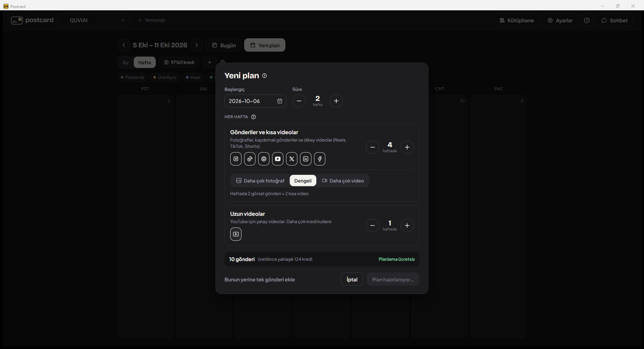This screenshot has height=349, width=644.
Task: Click İptal to cancel the plan
Action: (x=352, y=279)
